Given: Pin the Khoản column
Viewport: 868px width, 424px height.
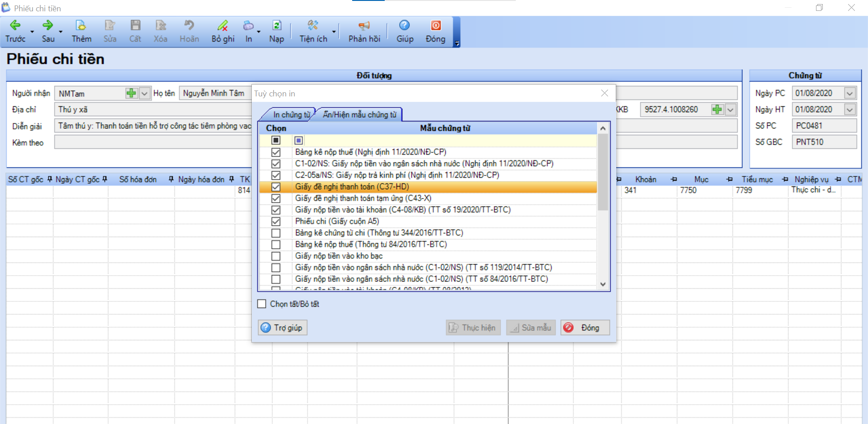Looking at the screenshot, I should [x=674, y=179].
